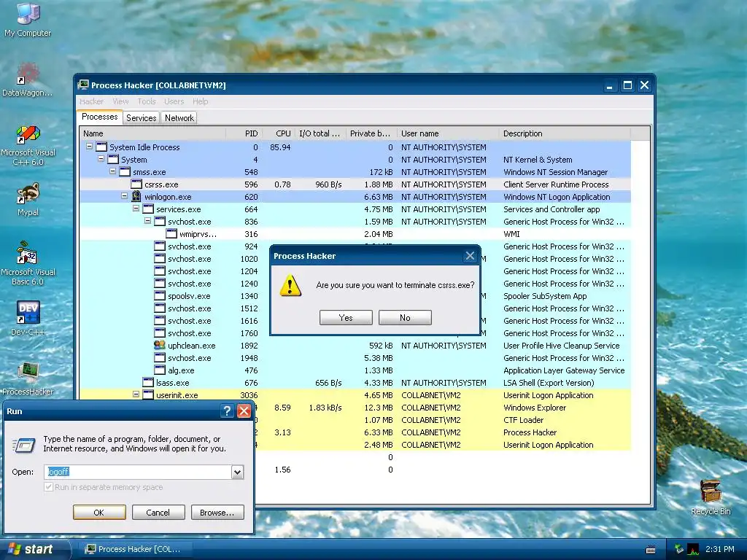Click Browse... in the Run dialog
The image size is (747, 560).
217,513
